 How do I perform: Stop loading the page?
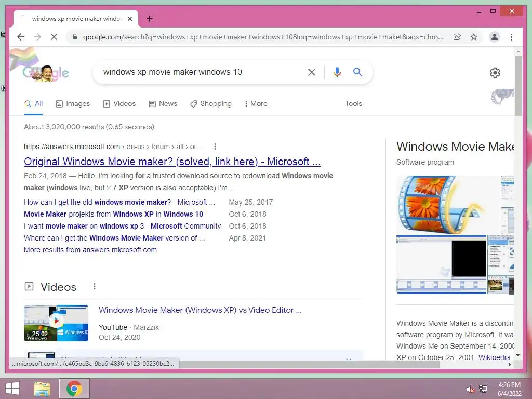(54, 37)
